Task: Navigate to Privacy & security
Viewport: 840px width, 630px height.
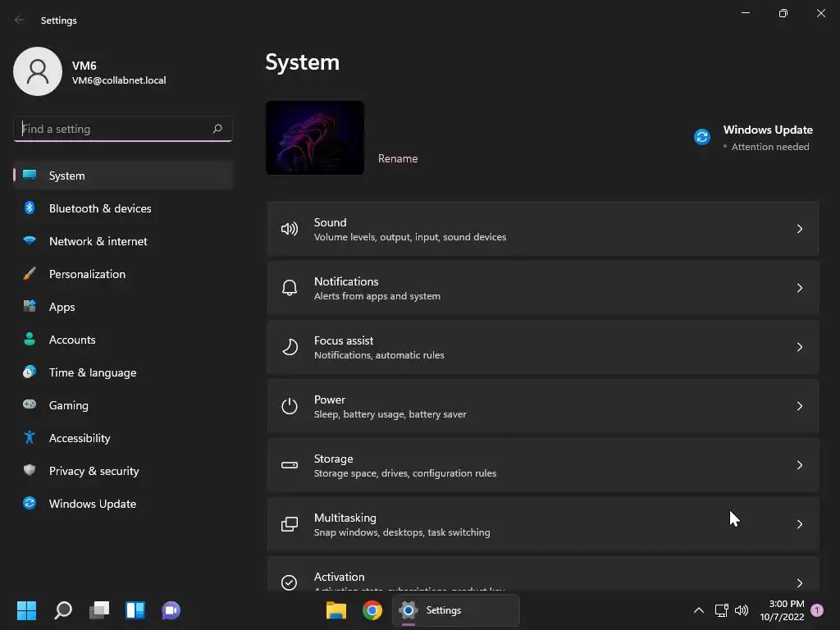Action: point(123,471)
